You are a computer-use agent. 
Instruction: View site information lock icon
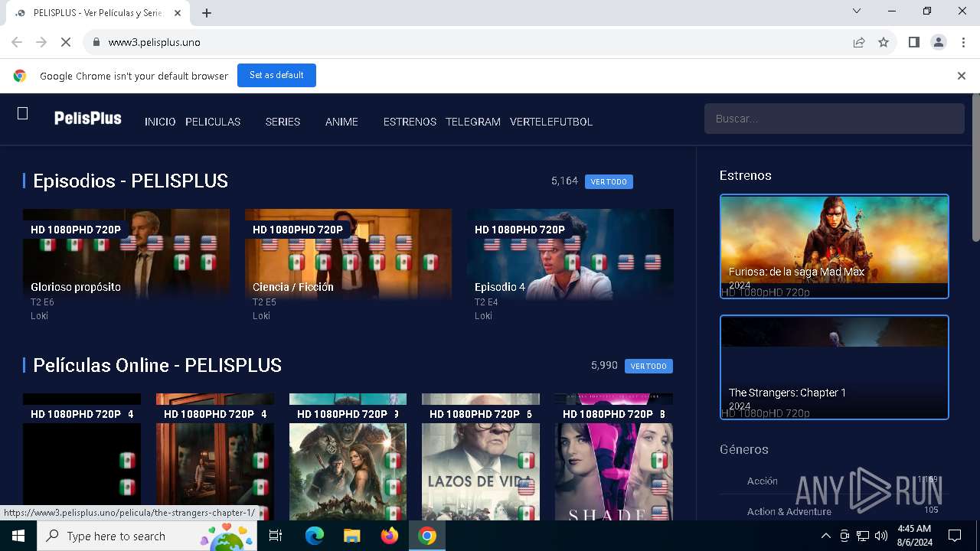(x=96, y=42)
